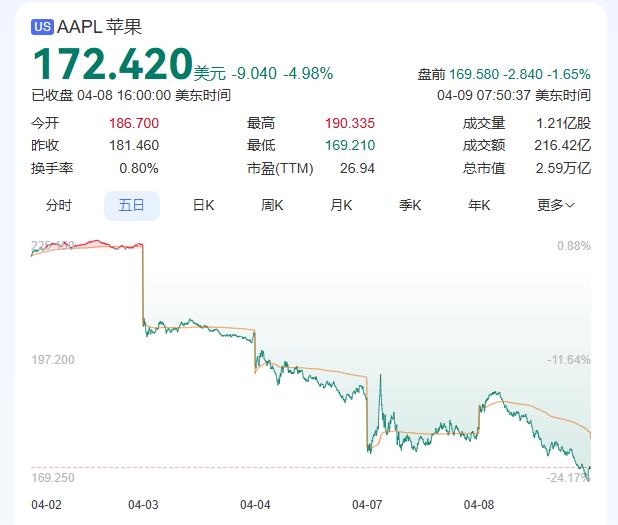
Task: Click the 04-07 date marker on chart
Action: pyautogui.click(x=367, y=505)
